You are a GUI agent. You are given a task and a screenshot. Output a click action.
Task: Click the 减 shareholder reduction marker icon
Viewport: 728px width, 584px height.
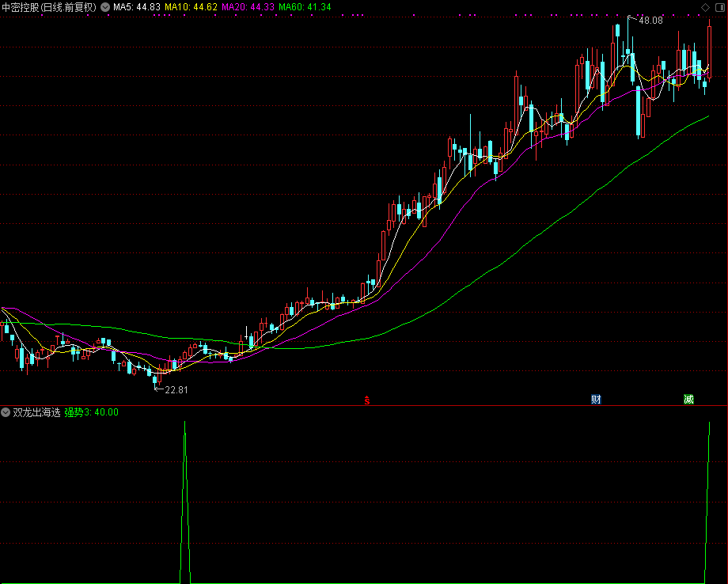point(688,400)
